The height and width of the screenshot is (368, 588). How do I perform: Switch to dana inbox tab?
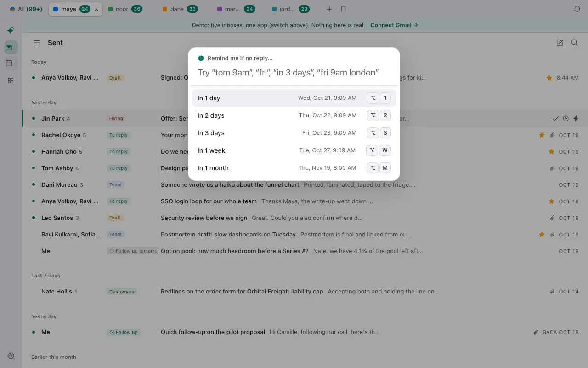[x=180, y=9]
